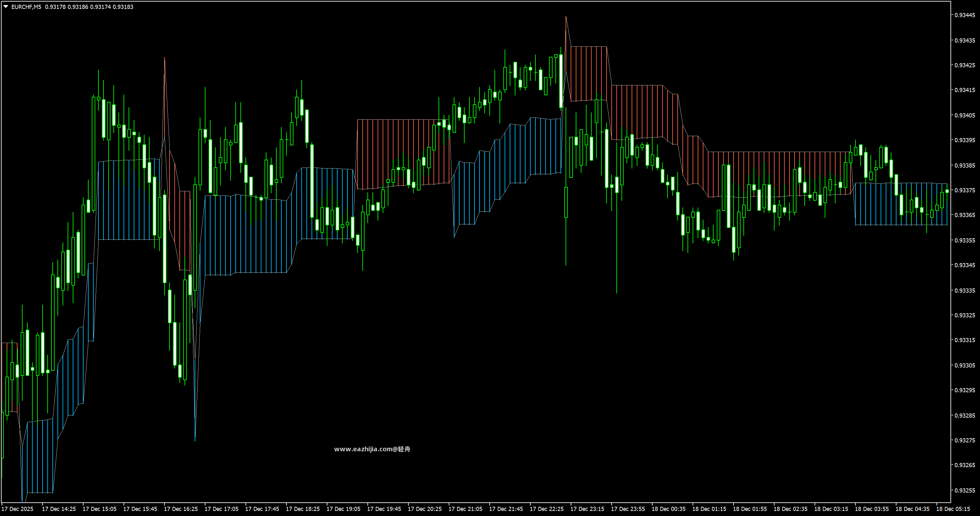Click the small triangle beside EURCHF,M5

pyautogui.click(x=6, y=6)
